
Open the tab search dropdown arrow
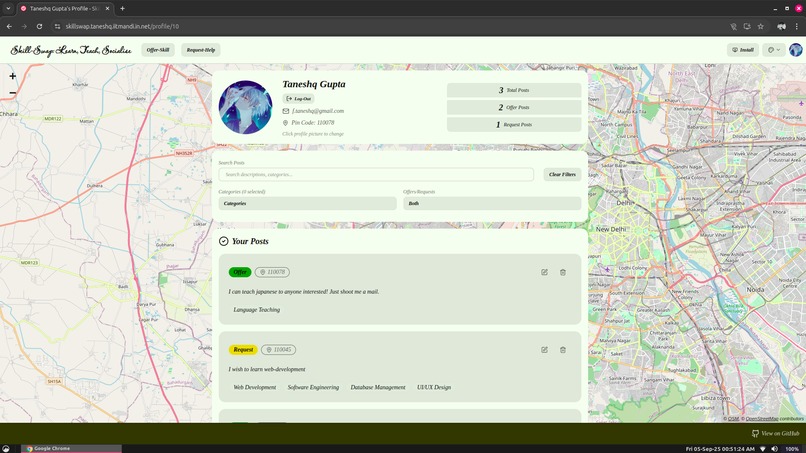click(8, 8)
